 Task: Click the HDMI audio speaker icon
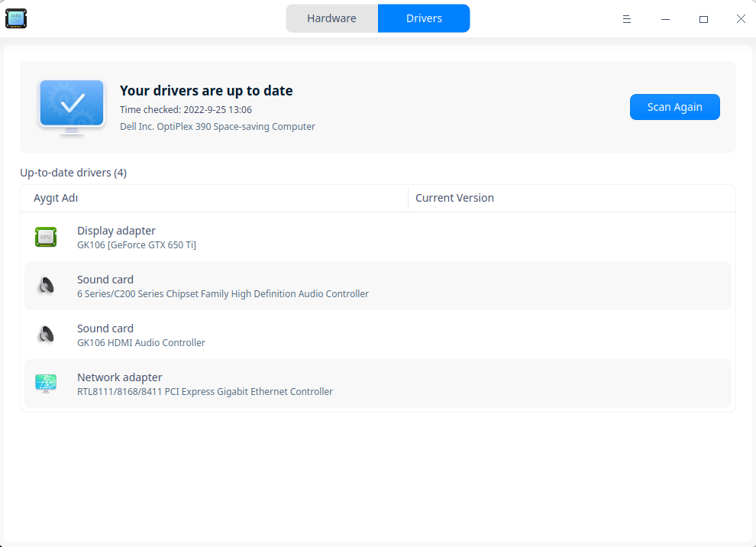pos(46,335)
